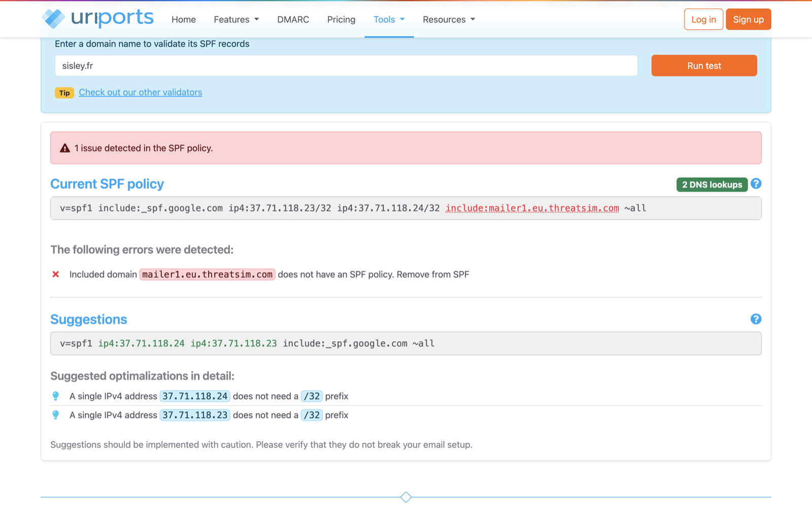Click the Suggestions heading

point(89,319)
